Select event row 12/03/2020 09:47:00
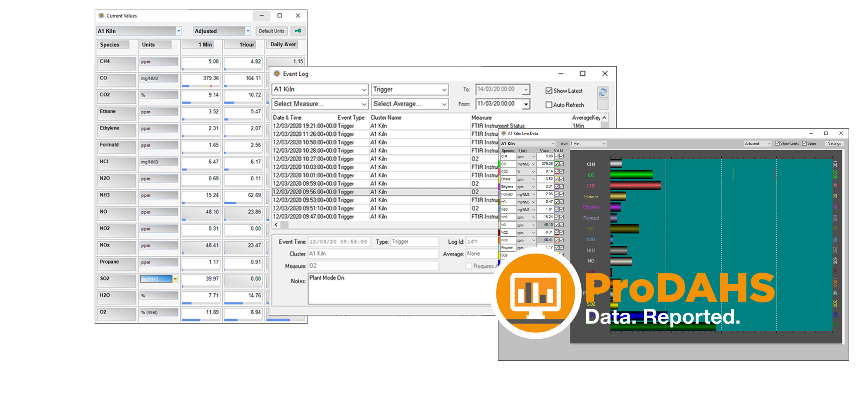868x393 pixels. [384, 217]
